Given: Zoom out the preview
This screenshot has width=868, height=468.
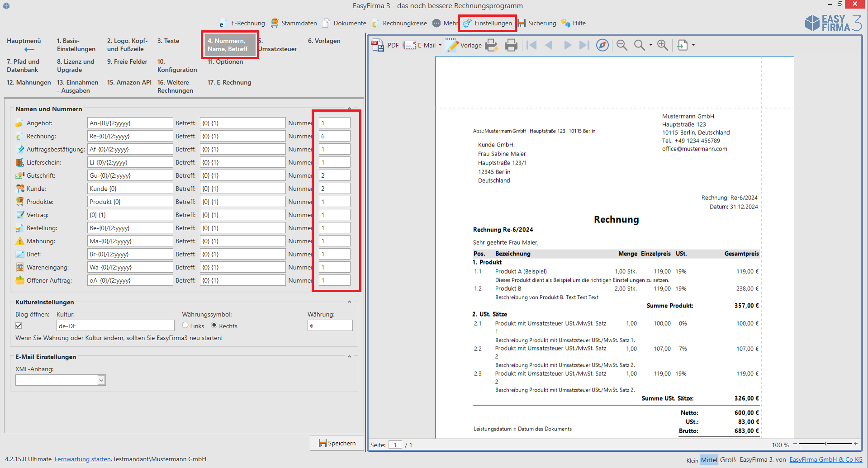Looking at the screenshot, I should (x=622, y=45).
